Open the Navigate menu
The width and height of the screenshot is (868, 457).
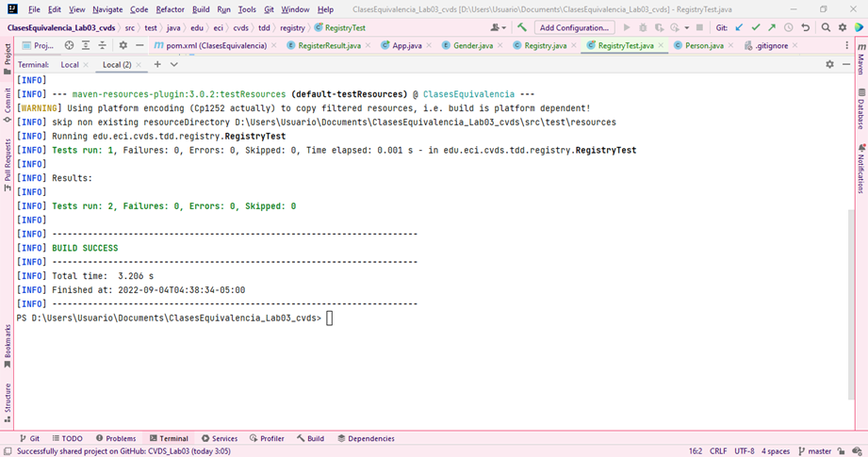coord(107,9)
